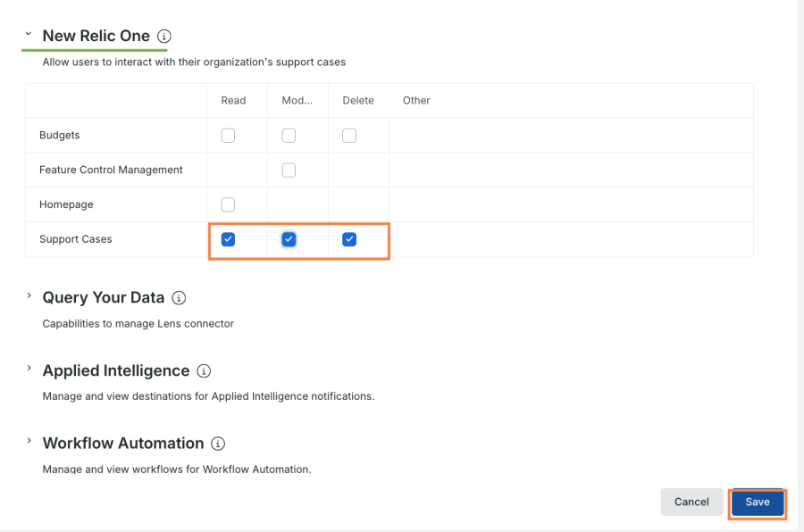
Task: Show info for Applied Intelligence
Action: [204, 371]
